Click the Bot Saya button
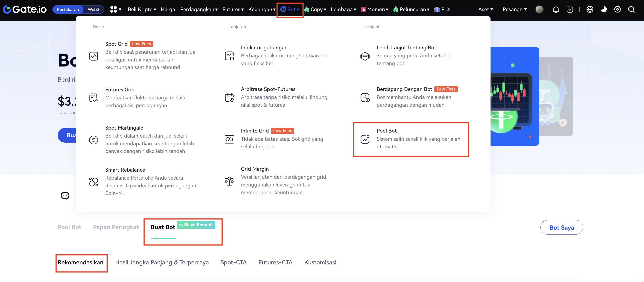 click(561, 227)
